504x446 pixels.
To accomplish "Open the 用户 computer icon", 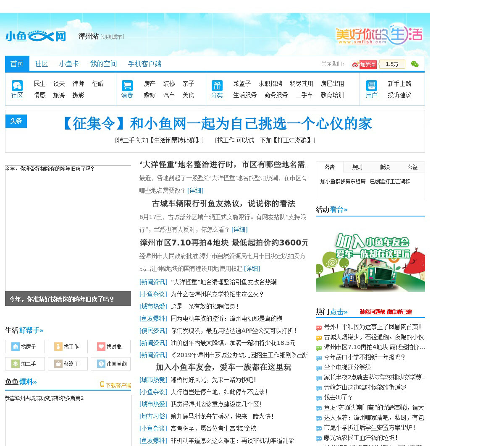I will click(372, 86).
